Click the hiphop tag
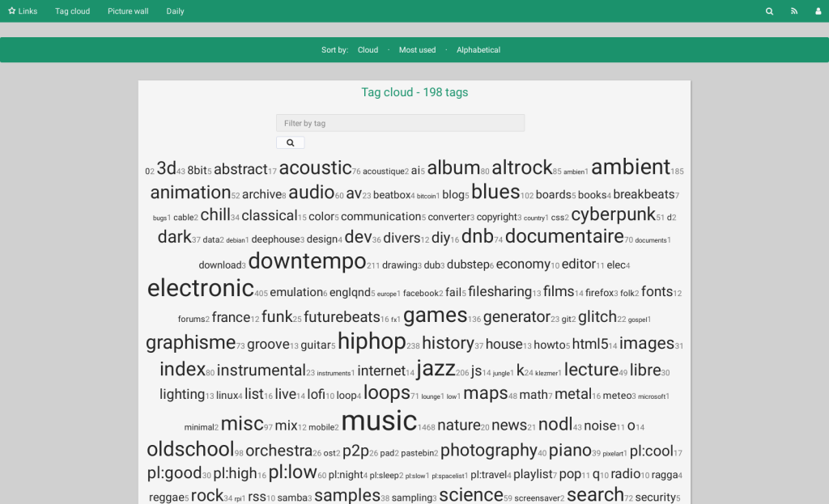 click(x=372, y=341)
